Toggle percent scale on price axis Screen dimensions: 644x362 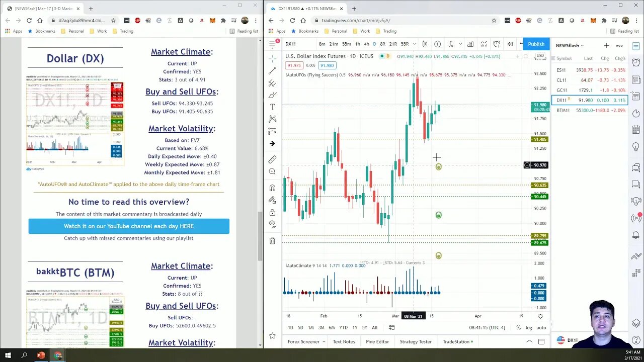518,328
